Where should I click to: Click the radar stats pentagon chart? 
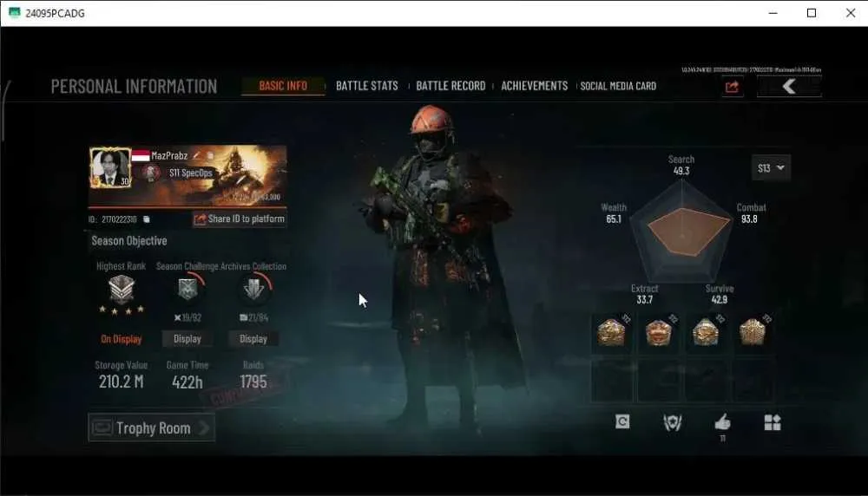(682, 232)
